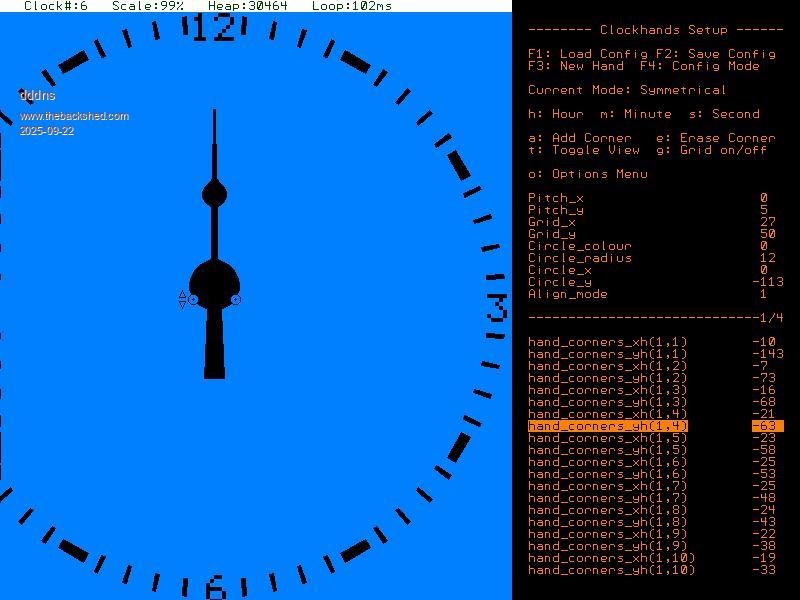Viewport: 800px width, 600px height.
Task: Select the Circle_colour parameter row
Action: click(580, 246)
